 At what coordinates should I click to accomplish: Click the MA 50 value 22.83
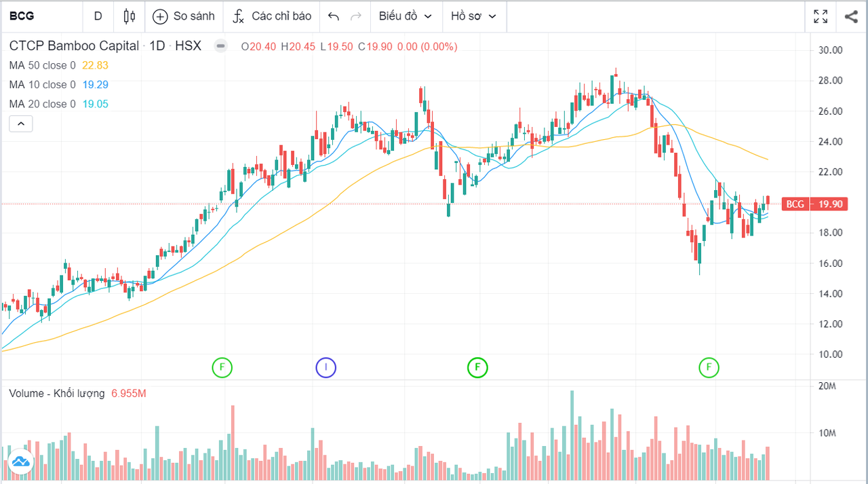pos(95,65)
